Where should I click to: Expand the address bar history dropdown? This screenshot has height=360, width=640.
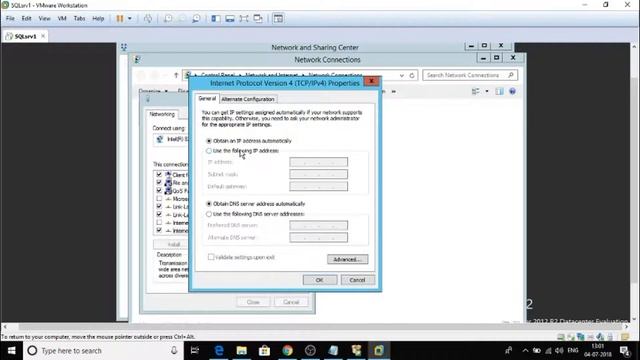[402, 76]
